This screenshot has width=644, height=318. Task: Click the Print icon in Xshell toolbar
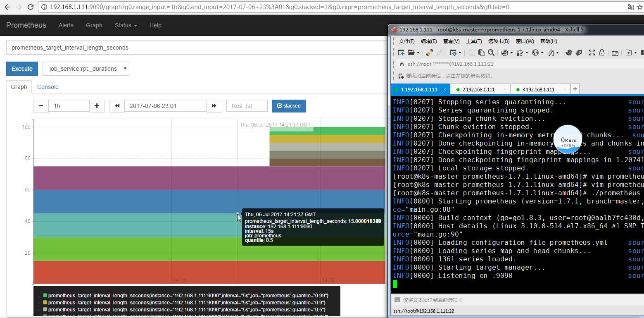tap(504, 53)
